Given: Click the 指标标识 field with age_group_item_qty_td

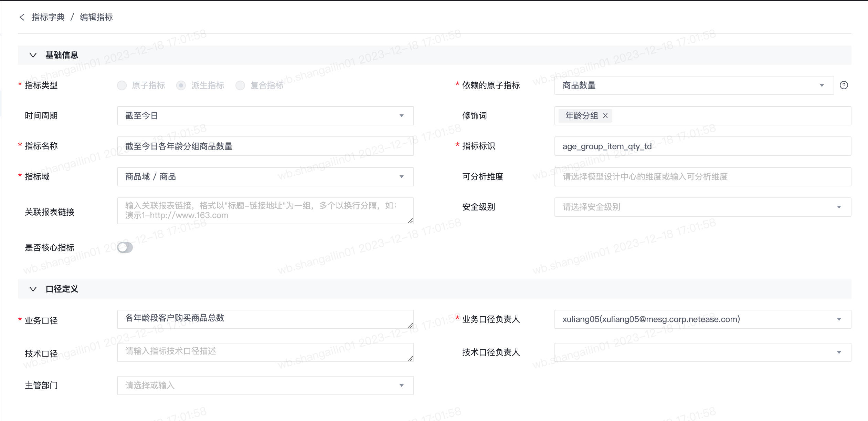Looking at the screenshot, I should click(703, 146).
